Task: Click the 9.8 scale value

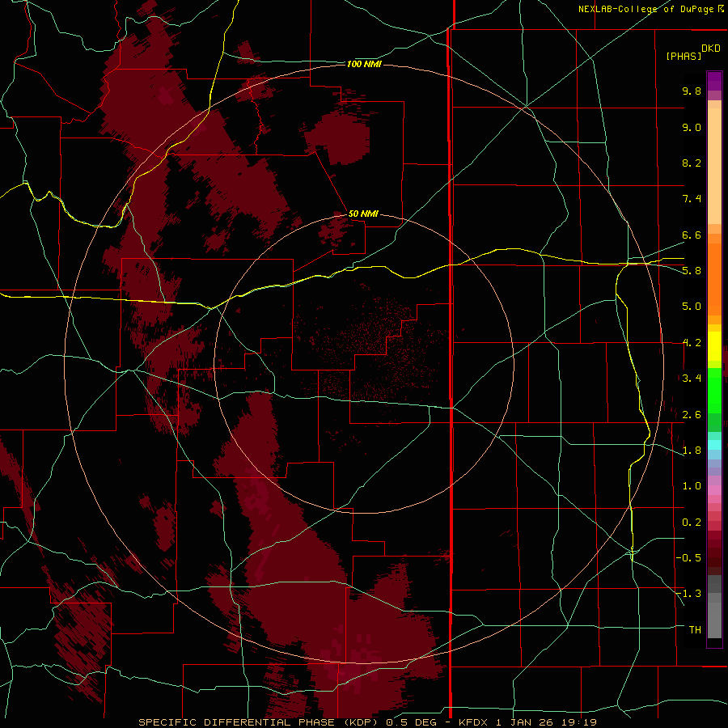Action: (692, 91)
